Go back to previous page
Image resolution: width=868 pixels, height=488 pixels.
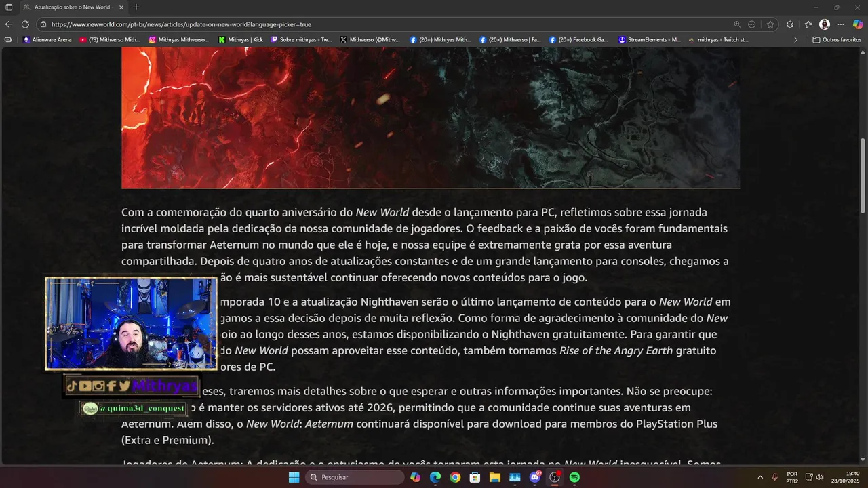9,24
